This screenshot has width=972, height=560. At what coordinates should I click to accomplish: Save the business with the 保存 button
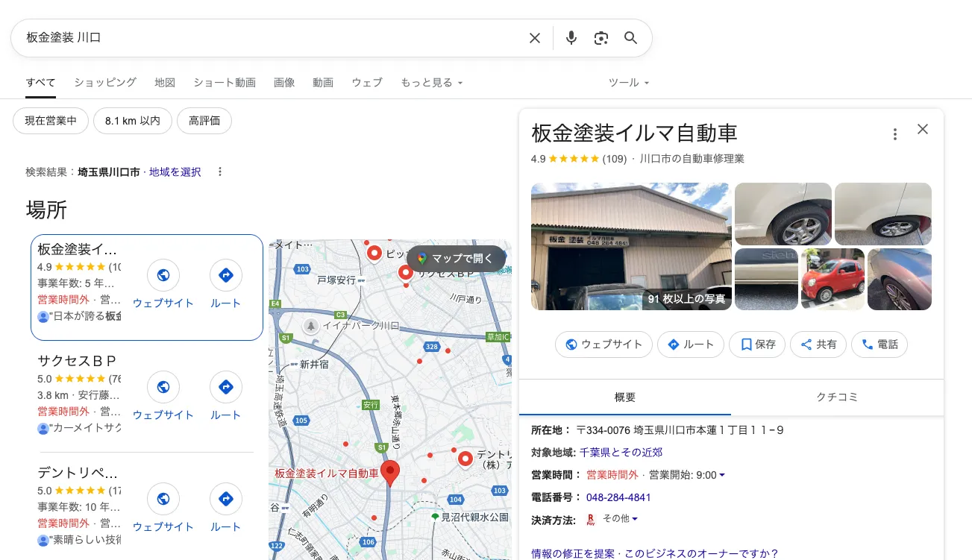pos(757,345)
